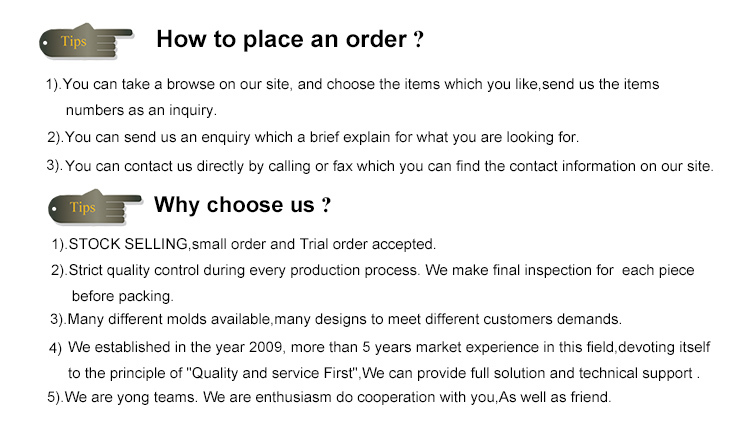The height and width of the screenshot is (426, 735).
Task: Click order step 2 about sending an enquiry
Action: [313, 137]
